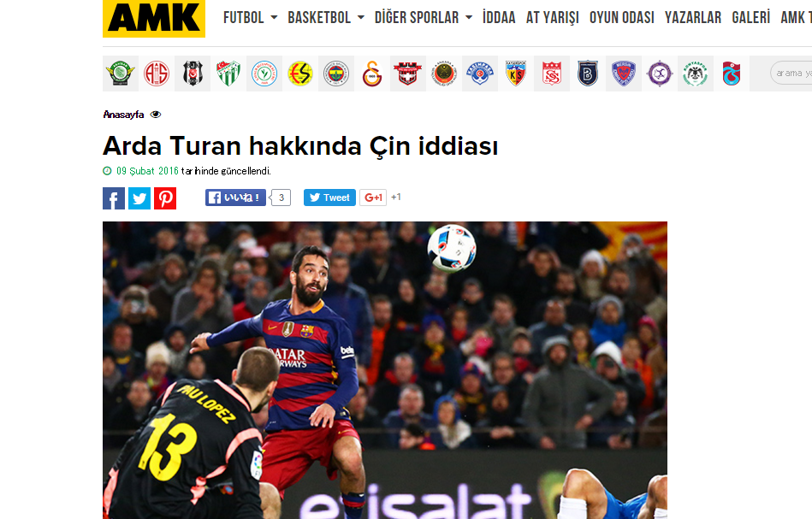Open the DİĞER SPORLAR dropdown
Screen dimensions: 812x519
424,18
